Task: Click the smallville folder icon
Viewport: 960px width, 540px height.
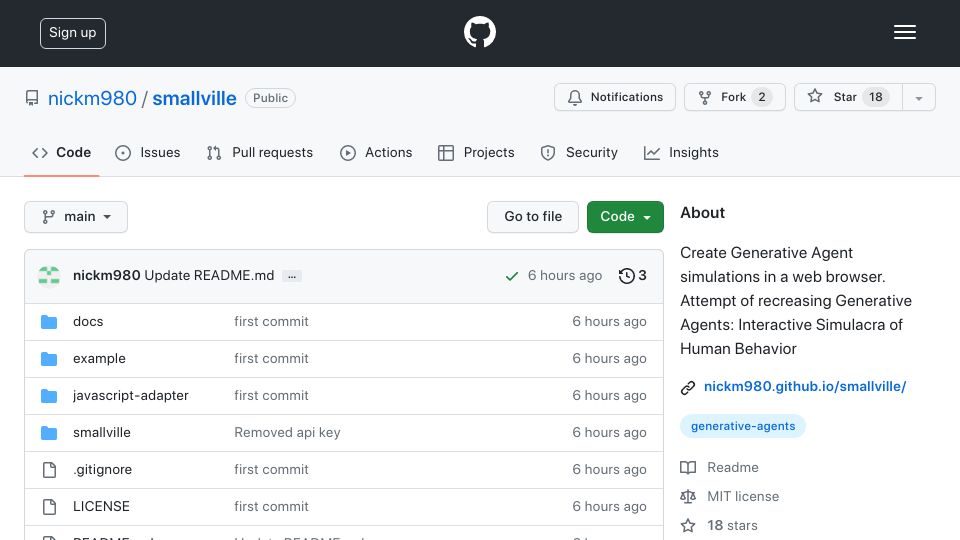Action: pos(49,433)
